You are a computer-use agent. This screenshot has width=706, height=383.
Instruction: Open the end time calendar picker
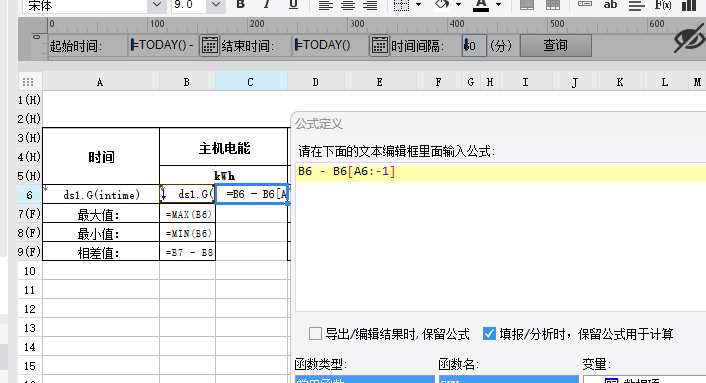point(379,45)
